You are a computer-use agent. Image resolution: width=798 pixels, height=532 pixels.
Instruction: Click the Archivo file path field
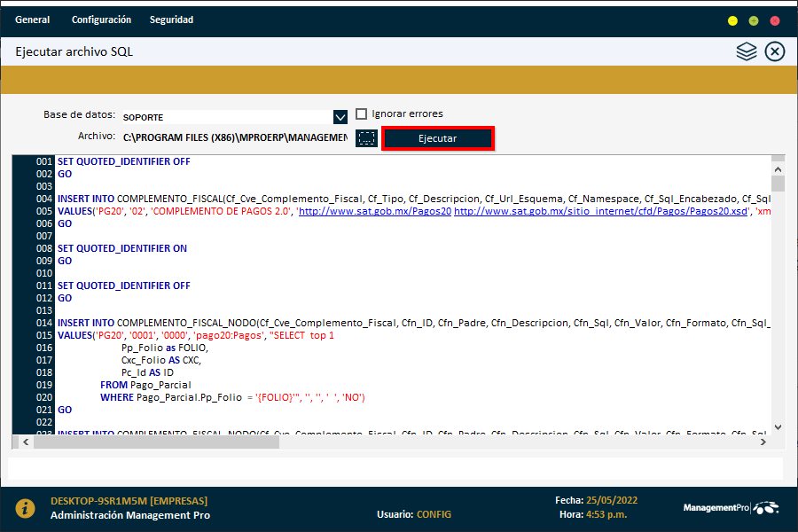234,138
